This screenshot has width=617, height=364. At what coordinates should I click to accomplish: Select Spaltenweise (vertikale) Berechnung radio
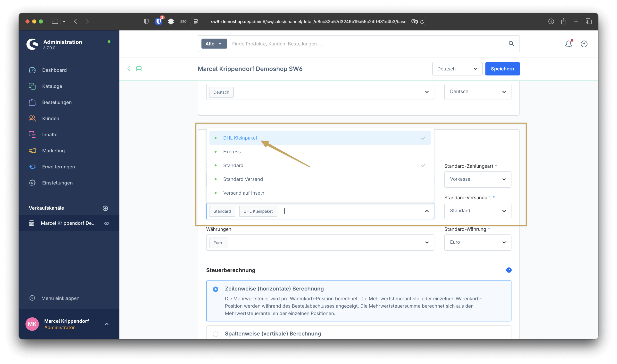215,334
